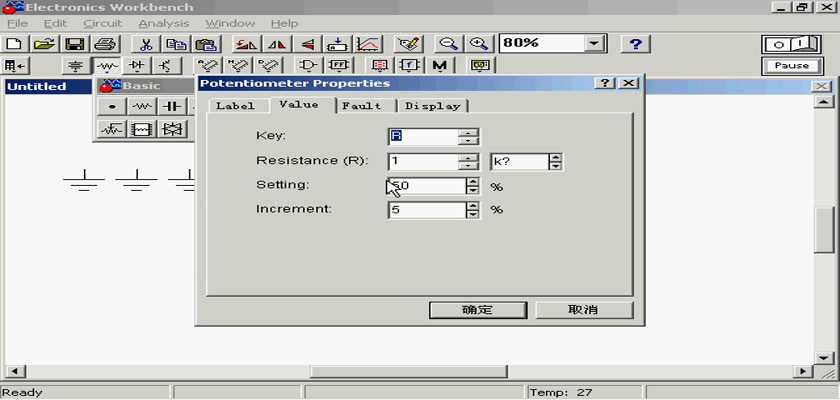The height and width of the screenshot is (400, 840).
Task: Click the Increment input field
Action: pos(428,210)
